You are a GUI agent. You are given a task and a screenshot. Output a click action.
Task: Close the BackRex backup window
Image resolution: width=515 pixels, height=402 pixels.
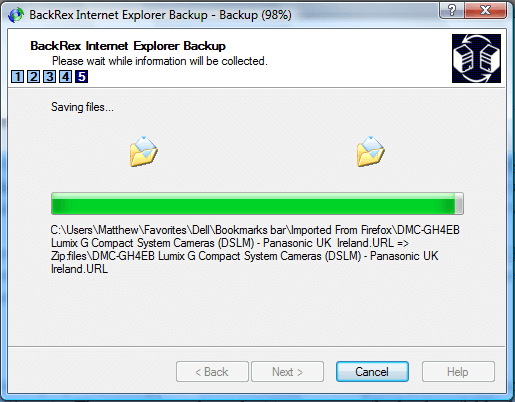click(486, 10)
